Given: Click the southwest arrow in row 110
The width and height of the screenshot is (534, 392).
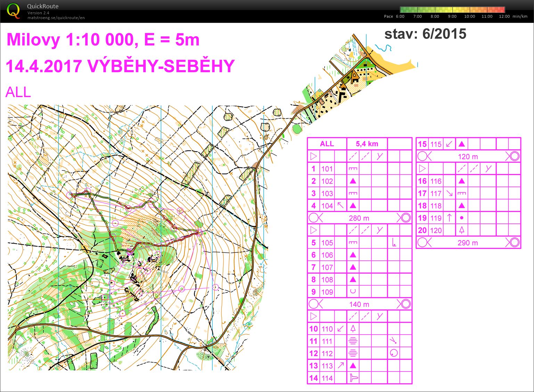Looking at the screenshot, I should click(x=340, y=328).
